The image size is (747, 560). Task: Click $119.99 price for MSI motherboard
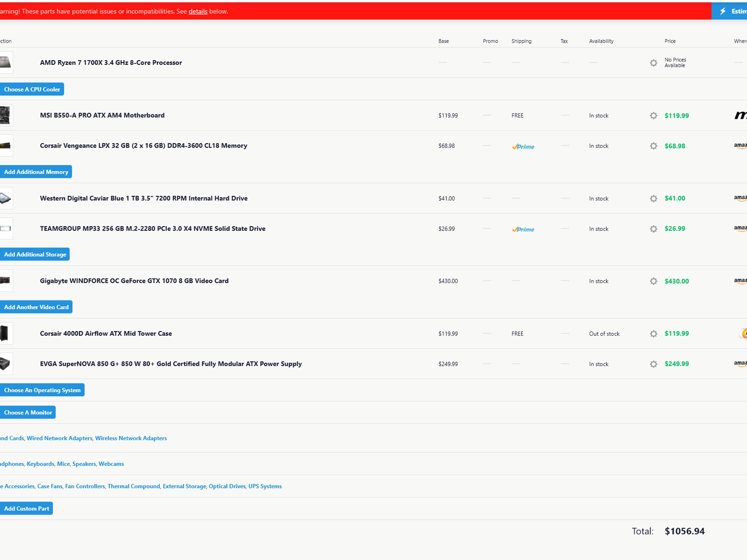click(677, 116)
